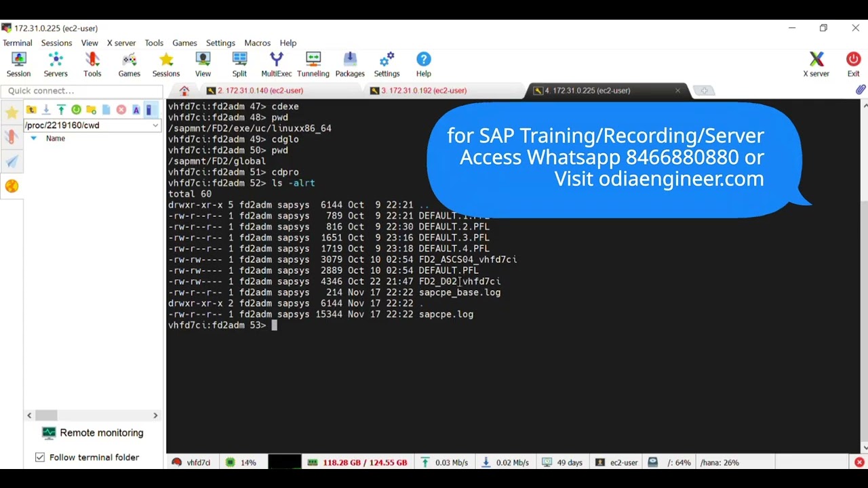The image size is (868, 488).
Task: Click the paperclip icon at right
Action: tap(860, 90)
